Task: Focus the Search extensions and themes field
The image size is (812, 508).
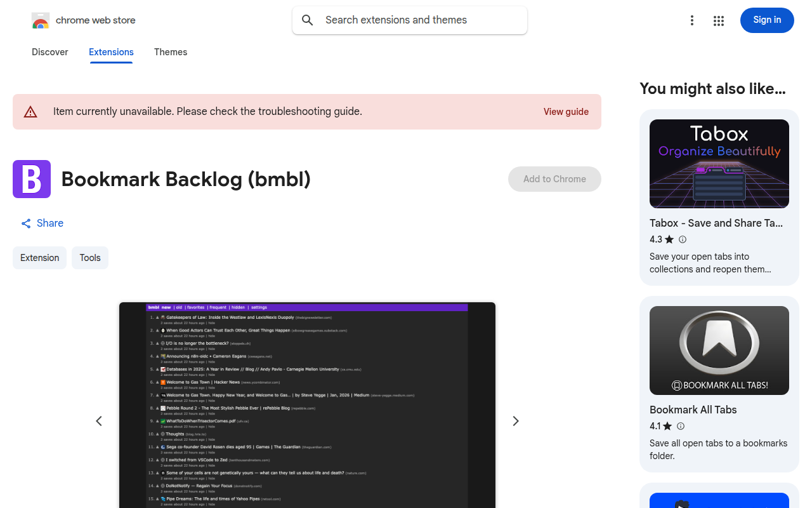Action: pyautogui.click(x=419, y=20)
